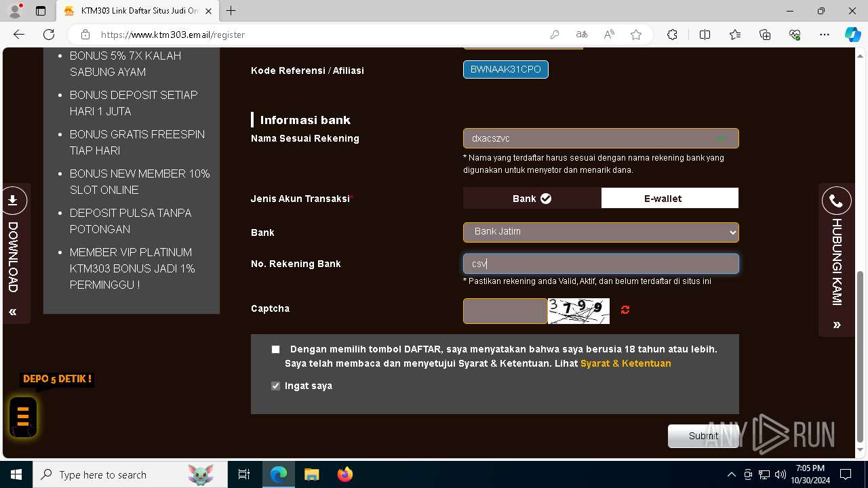Open Firefox from the taskbar
This screenshot has width=868, height=488.
point(344,474)
